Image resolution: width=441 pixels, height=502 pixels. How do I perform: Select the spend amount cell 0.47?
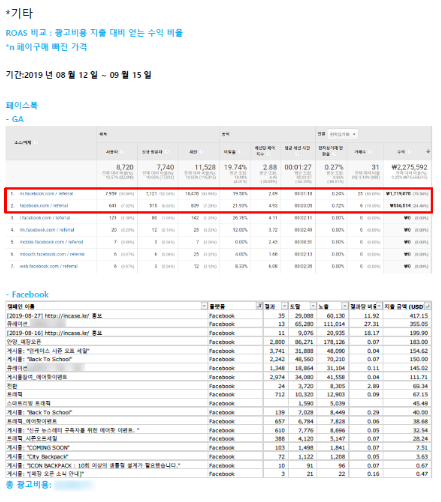click(407, 474)
